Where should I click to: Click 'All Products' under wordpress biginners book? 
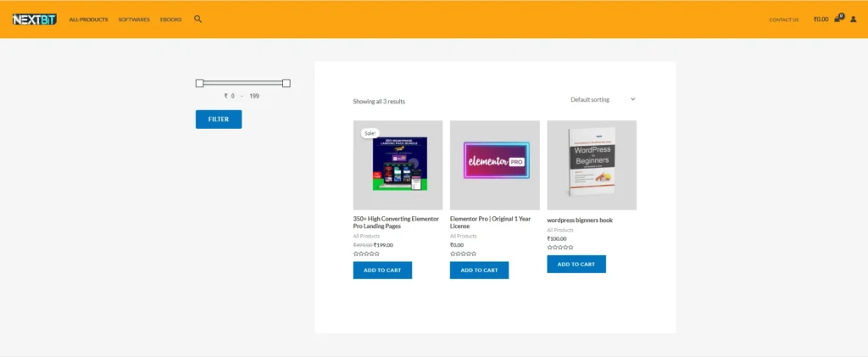[x=560, y=231]
